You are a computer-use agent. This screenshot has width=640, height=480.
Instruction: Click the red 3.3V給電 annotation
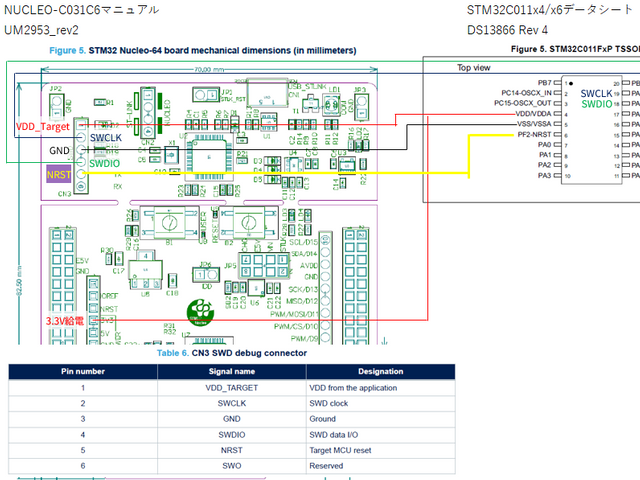(67, 320)
